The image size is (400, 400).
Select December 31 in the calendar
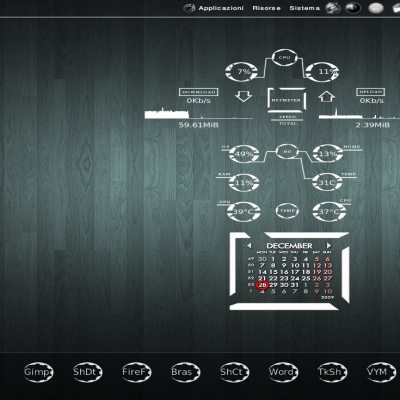(295, 285)
